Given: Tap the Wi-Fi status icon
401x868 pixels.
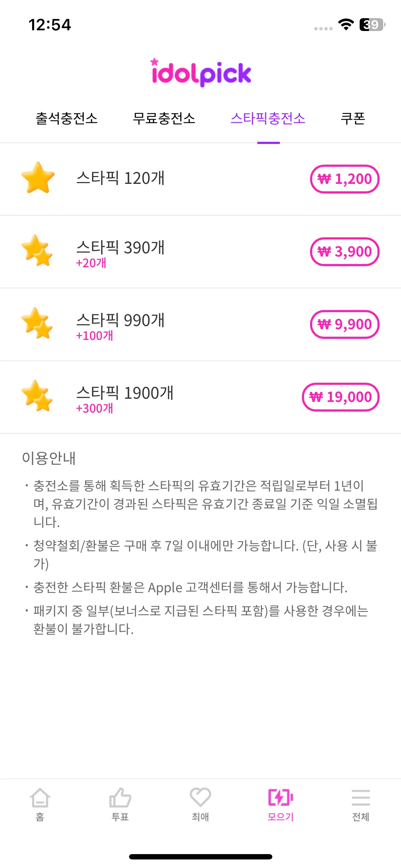Looking at the screenshot, I should click(346, 25).
